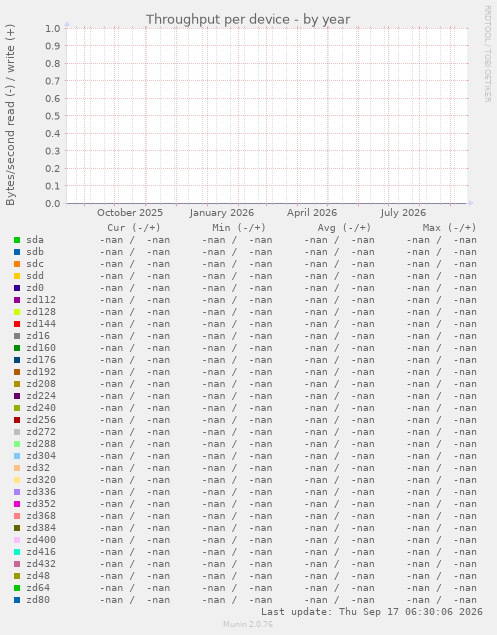Select the zd160 device label
Viewport: 497px width, 635px height.
(x=41, y=348)
